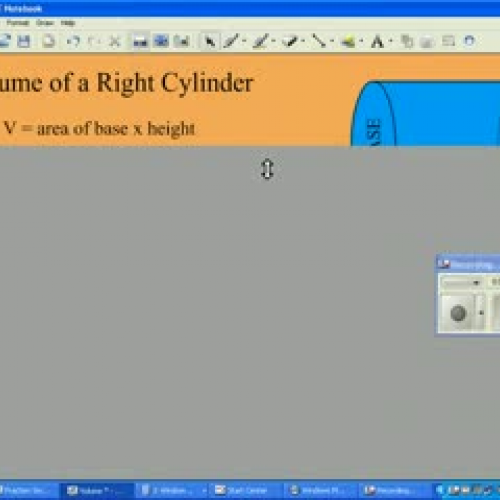The image size is (500, 500).
Task: Click the Paste clipboard icon after Save
Action: click(49, 41)
